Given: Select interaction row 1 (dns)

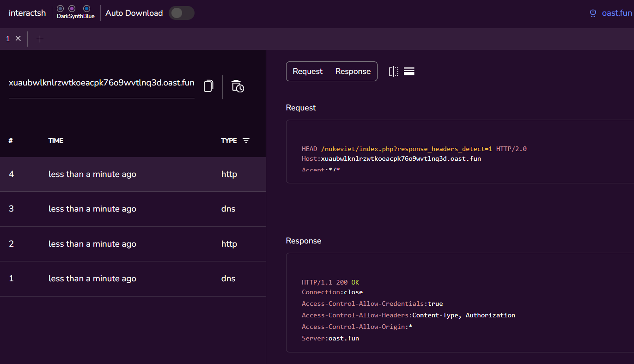Looking at the screenshot, I should tap(133, 279).
